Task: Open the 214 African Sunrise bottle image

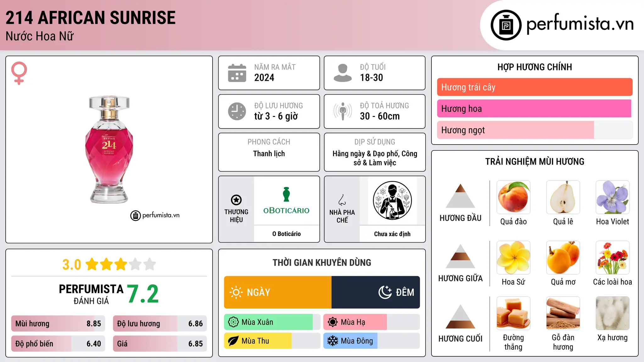Action: point(109,149)
